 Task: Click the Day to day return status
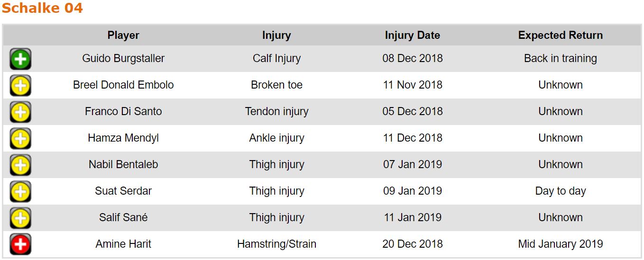tap(560, 191)
